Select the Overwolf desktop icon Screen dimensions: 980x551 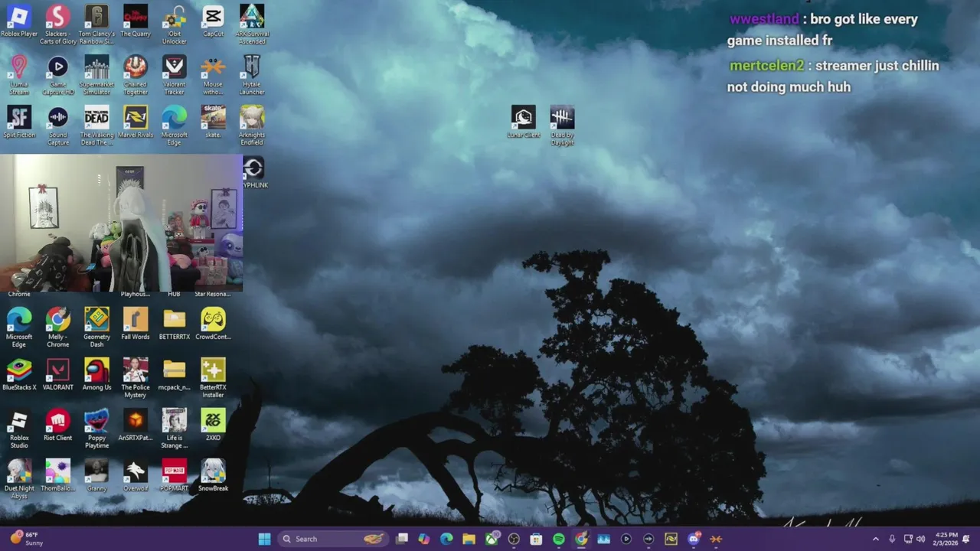[136, 476]
